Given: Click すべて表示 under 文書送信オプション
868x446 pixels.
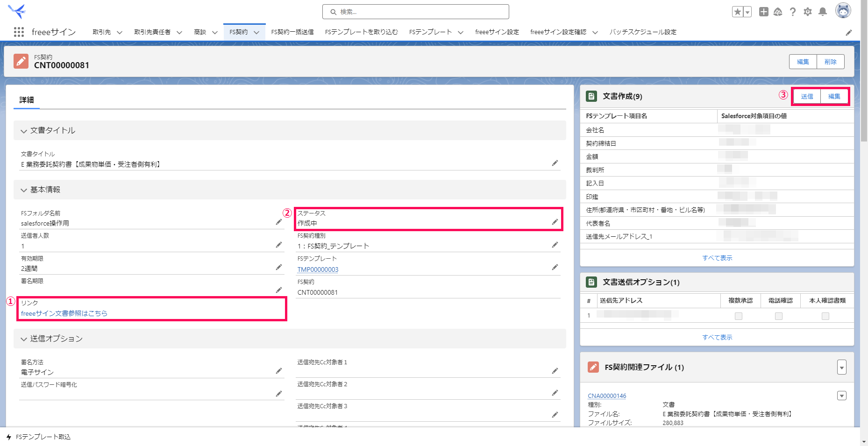Looking at the screenshot, I should (x=717, y=337).
